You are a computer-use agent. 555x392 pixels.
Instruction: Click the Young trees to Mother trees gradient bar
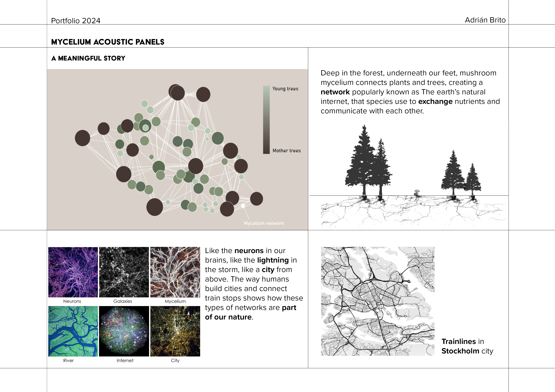tap(266, 119)
